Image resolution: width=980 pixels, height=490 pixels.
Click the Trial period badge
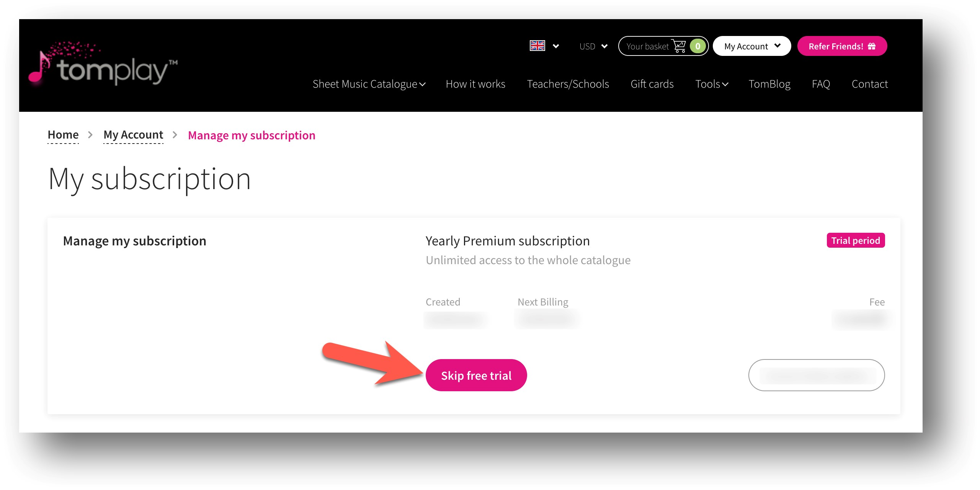point(856,240)
